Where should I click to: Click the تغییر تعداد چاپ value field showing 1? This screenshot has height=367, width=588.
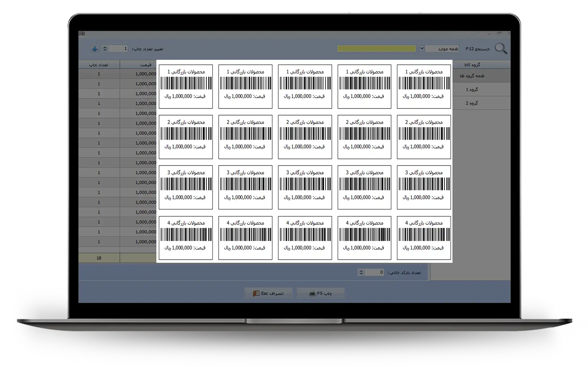point(118,49)
